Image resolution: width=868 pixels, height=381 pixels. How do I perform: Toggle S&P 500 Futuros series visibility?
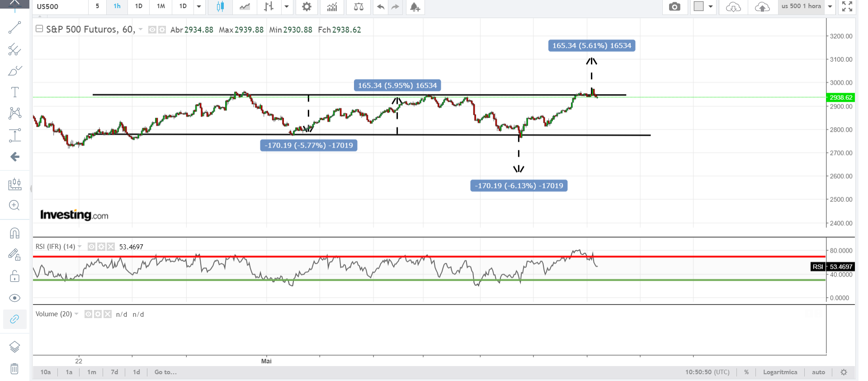(152, 30)
